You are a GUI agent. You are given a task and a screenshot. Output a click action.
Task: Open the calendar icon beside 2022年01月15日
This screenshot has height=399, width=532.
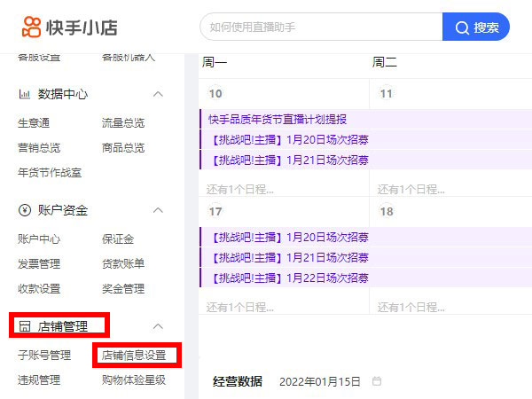(377, 381)
